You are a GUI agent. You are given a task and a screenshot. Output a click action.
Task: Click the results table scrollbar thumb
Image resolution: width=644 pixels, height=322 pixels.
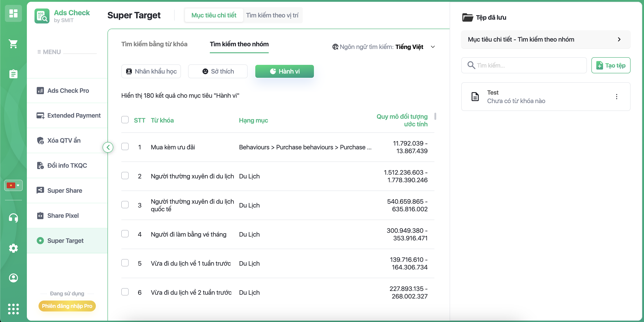tap(435, 116)
